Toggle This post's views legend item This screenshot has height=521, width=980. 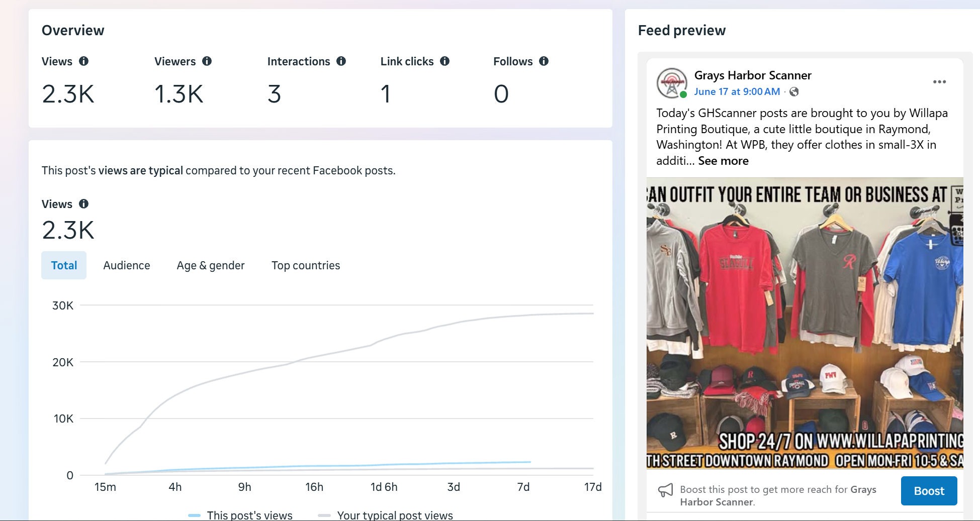[240, 515]
